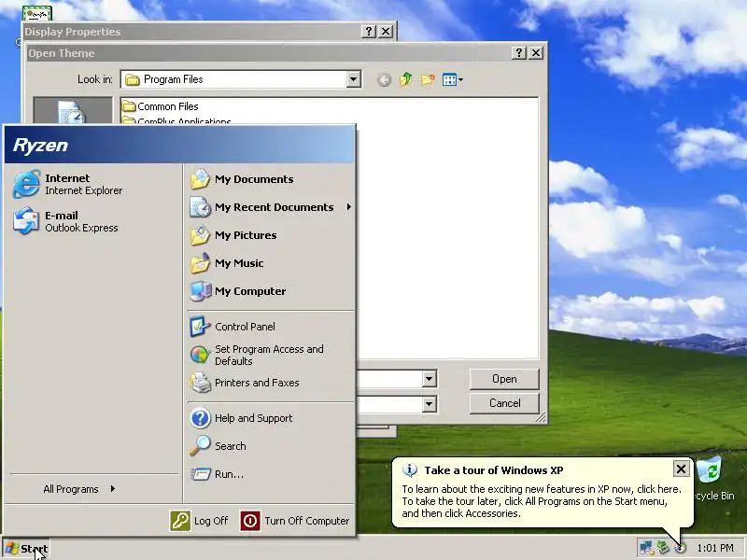Click the Safely Remove Hardware tray icon

coord(663,548)
